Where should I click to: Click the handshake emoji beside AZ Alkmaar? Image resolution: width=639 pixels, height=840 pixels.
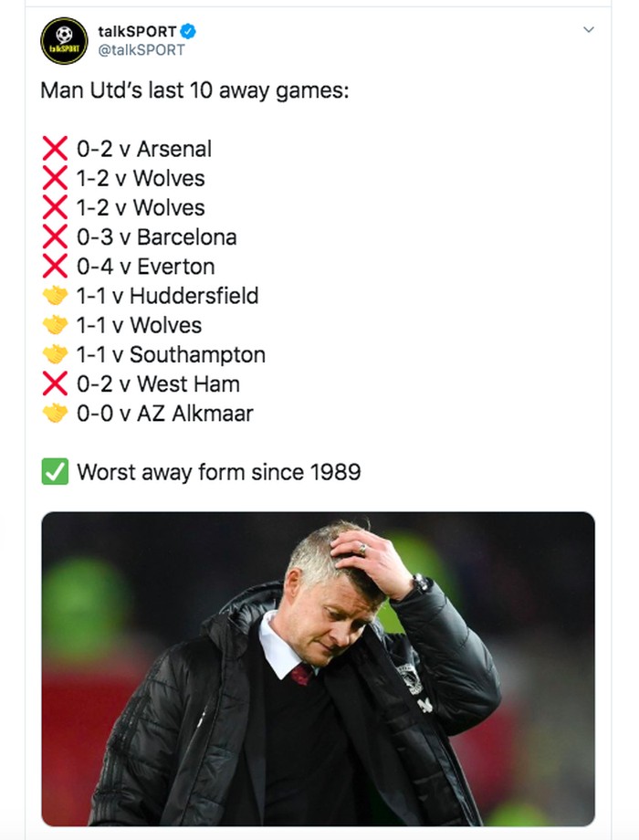point(55,414)
